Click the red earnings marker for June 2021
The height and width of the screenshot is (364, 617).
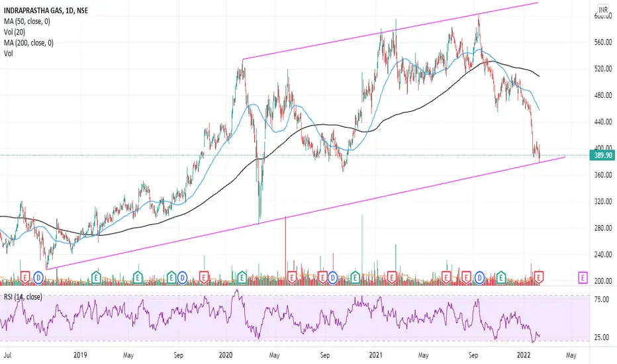(446, 278)
